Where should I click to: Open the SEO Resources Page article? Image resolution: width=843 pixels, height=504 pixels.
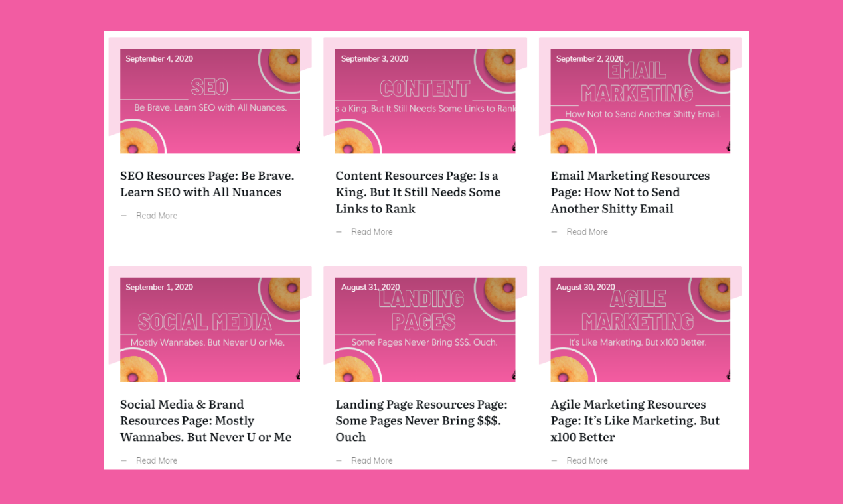(x=206, y=184)
